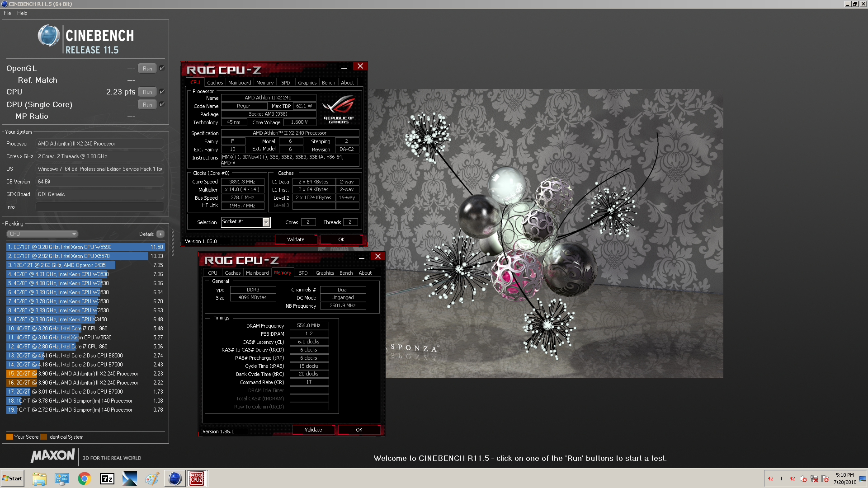This screenshot has height=488, width=868.
Task: Click Validate in the lower CPU-Z Memory window
Action: [x=313, y=430]
